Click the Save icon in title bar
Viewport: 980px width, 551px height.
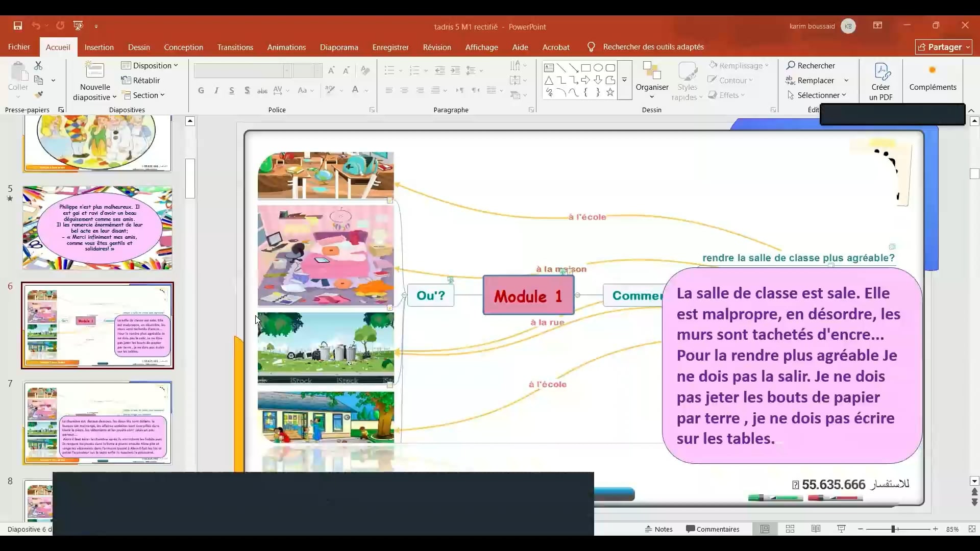coord(18,26)
